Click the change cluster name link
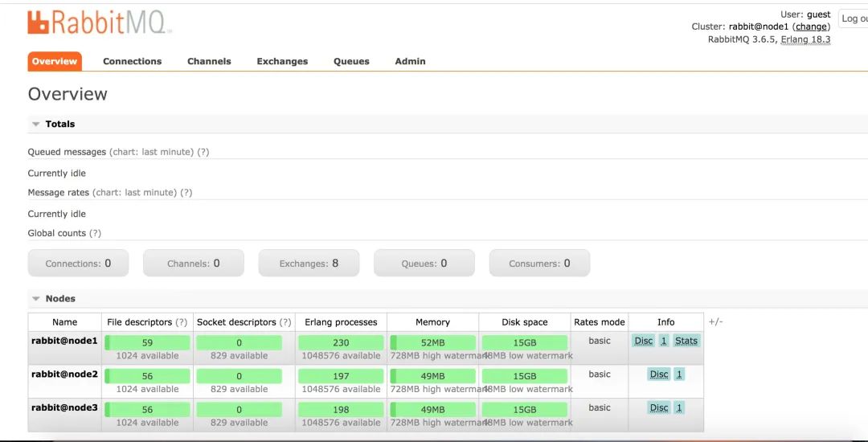 [x=812, y=27]
